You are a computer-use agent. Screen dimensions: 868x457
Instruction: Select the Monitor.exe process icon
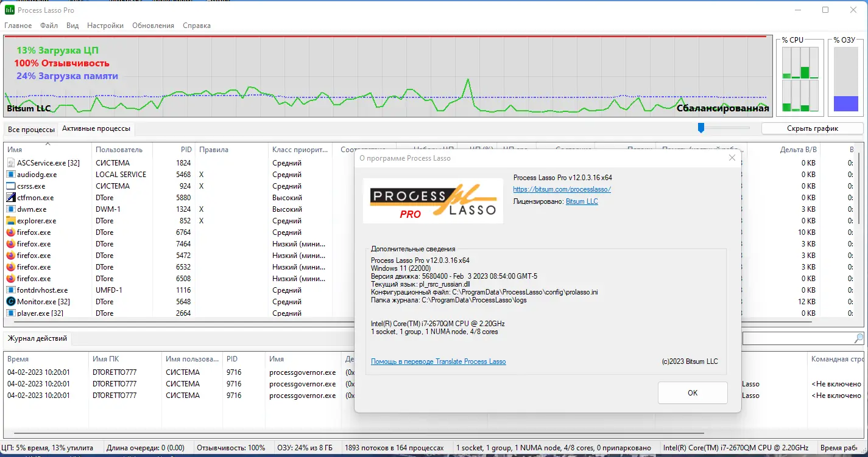10,301
